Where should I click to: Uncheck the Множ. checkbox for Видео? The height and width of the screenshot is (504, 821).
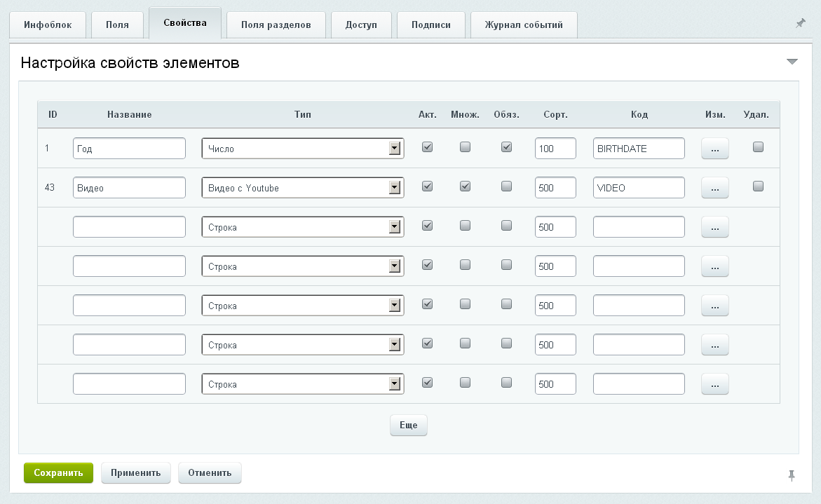click(465, 186)
